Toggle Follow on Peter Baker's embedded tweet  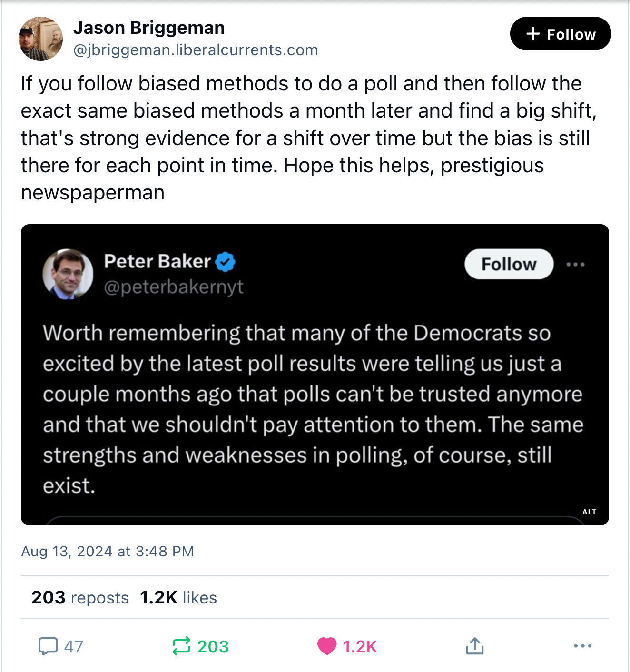(x=508, y=264)
